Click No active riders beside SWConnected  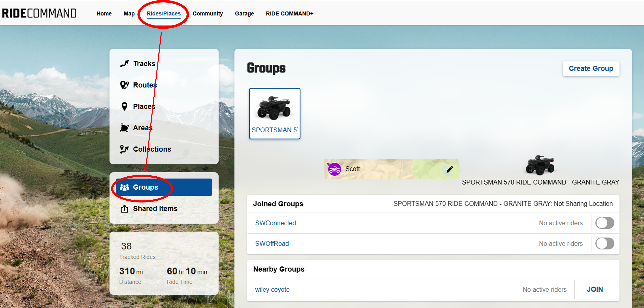[561, 223]
